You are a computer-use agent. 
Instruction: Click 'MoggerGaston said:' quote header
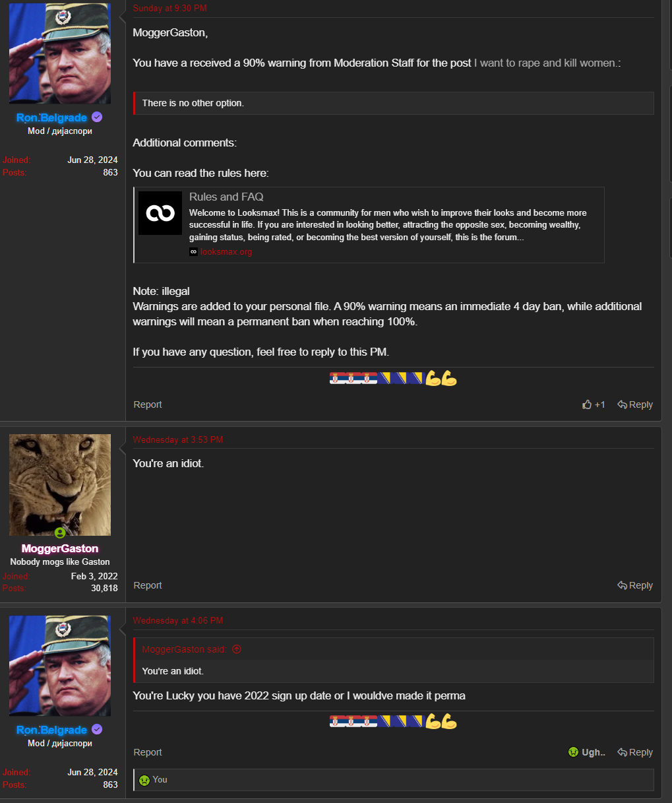point(184,649)
